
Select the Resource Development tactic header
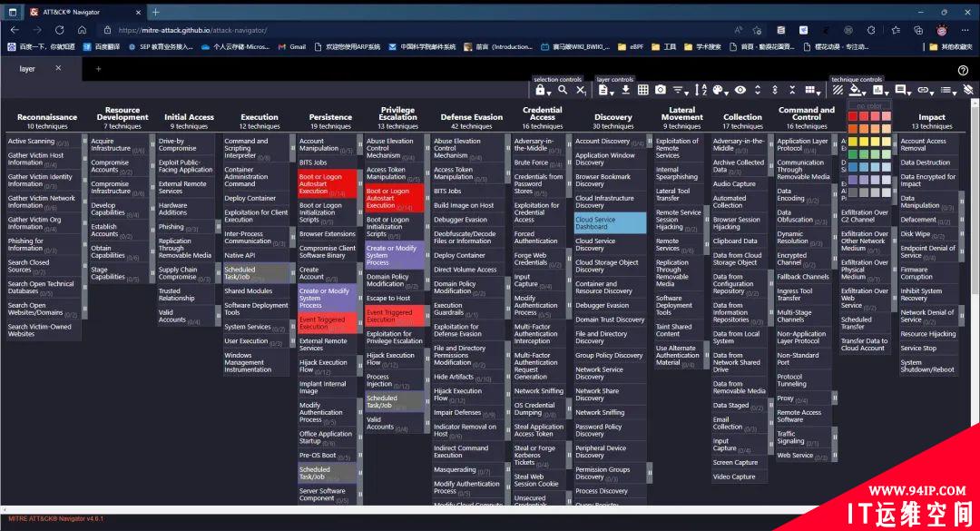point(122,113)
